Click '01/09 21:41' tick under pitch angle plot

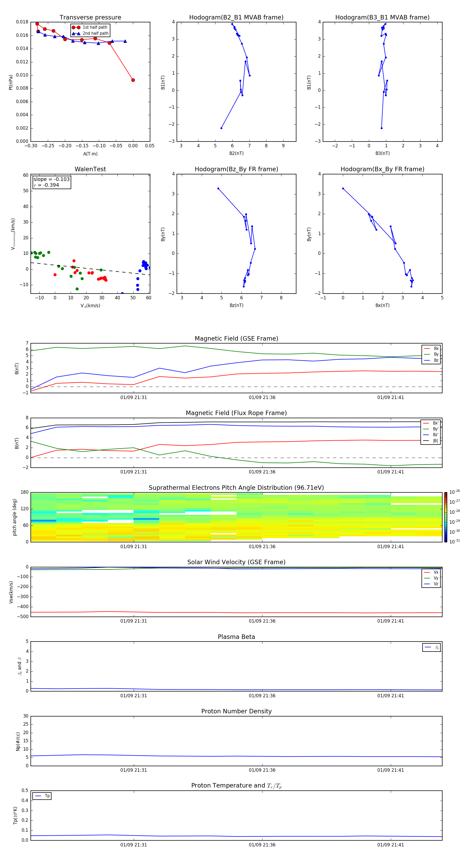[390, 547]
